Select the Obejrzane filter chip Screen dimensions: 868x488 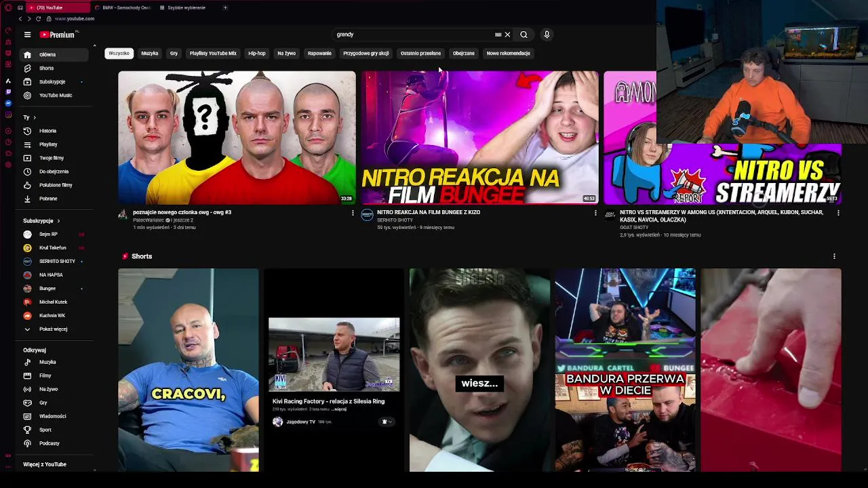tap(464, 53)
